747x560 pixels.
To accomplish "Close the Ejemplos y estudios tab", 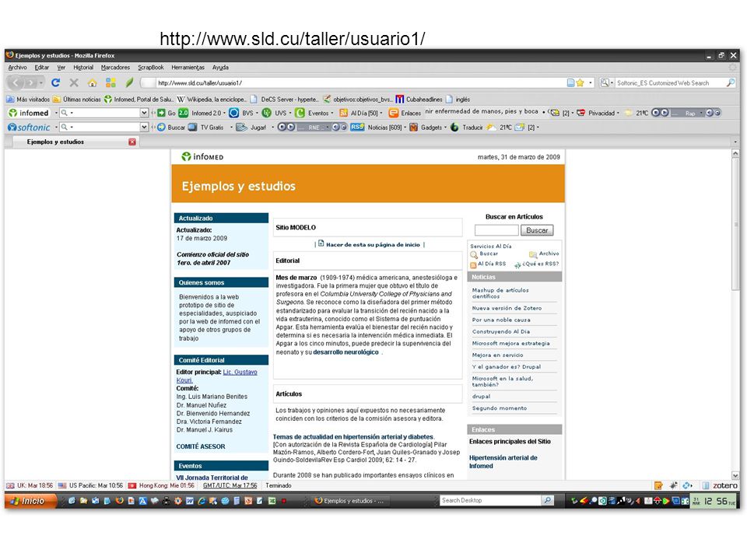I will click(x=132, y=142).
